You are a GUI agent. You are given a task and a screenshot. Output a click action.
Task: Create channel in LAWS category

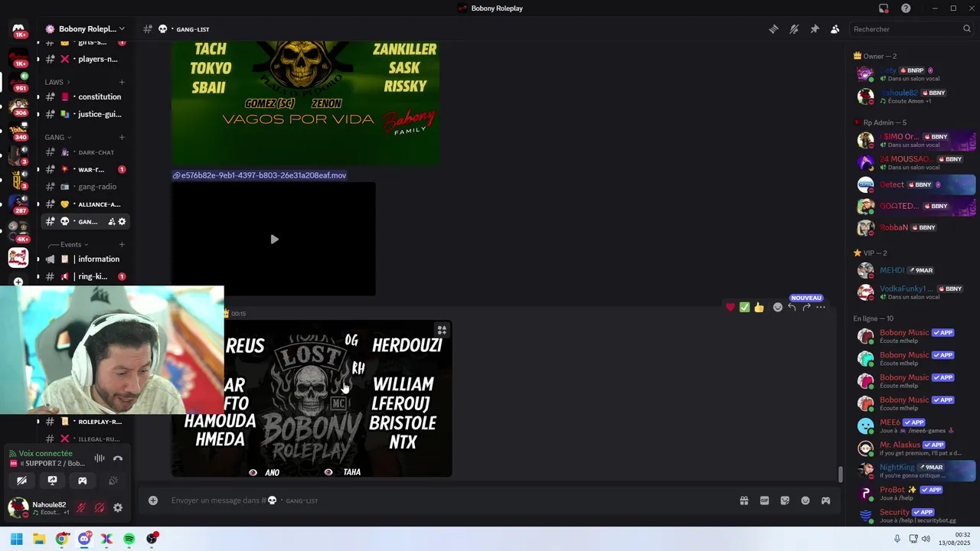(122, 82)
